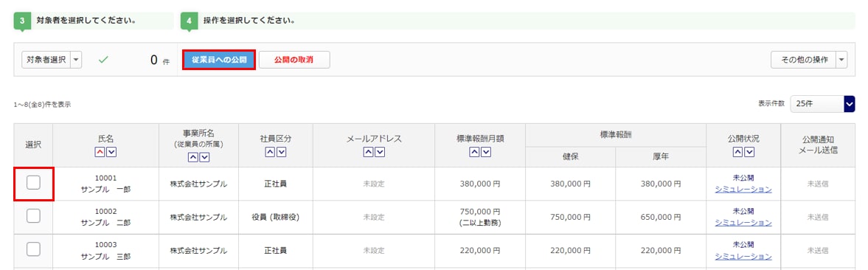Sort 公開状況 column ascending arrow
This screenshot has height=270, width=868.
[x=738, y=152]
